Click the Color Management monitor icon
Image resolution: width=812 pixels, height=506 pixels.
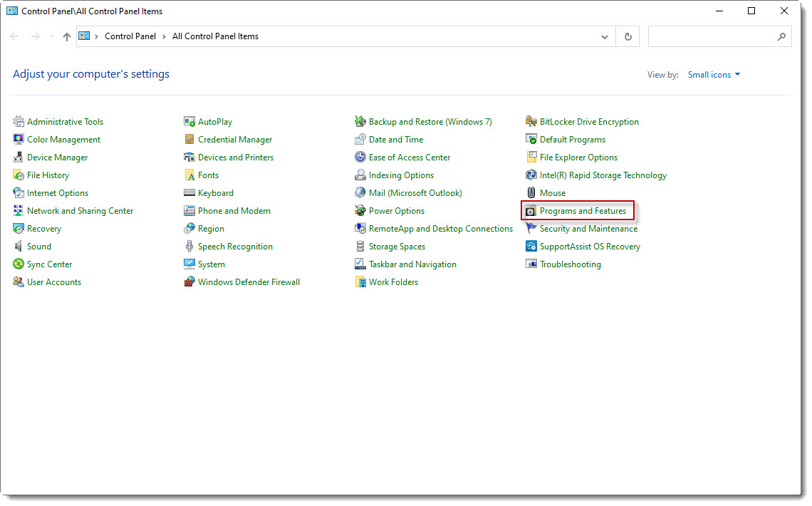click(x=19, y=139)
